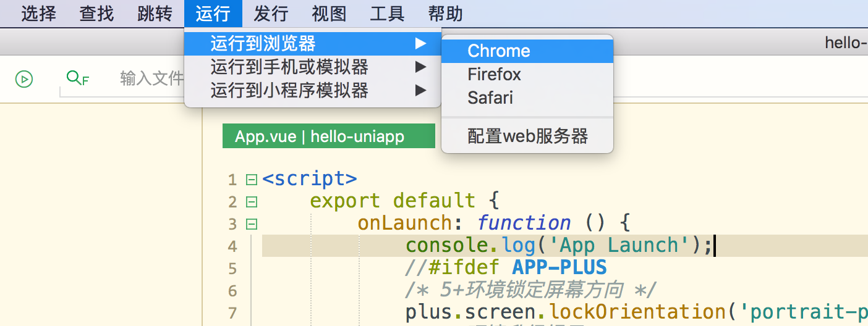Expand the 运行到浏览器 submenu arrow
The height and width of the screenshot is (326, 868).
pyautogui.click(x=420, y=43)
